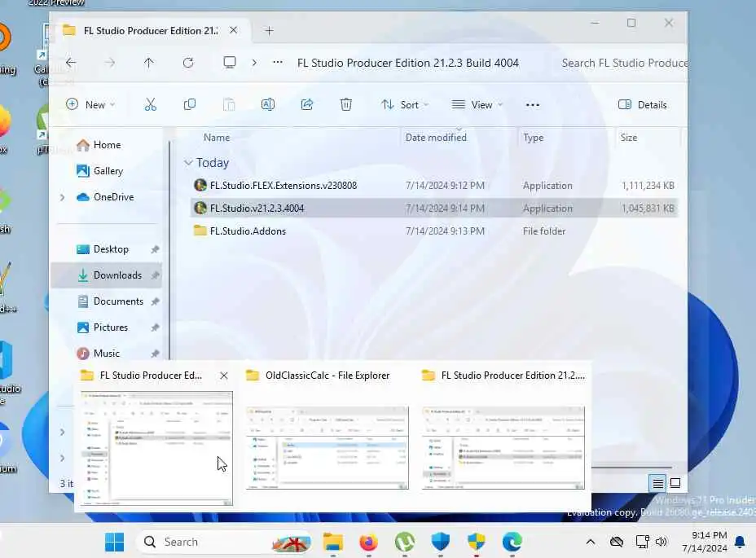Switch to large thumbnails view icon in status bar

pos(675,483)
